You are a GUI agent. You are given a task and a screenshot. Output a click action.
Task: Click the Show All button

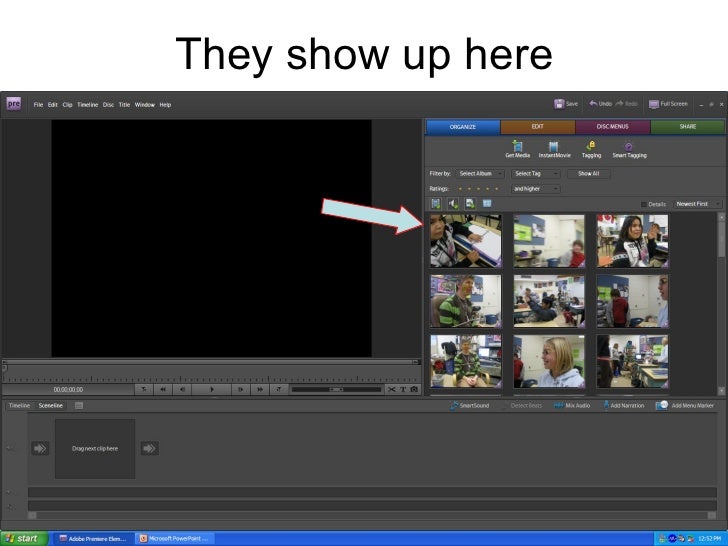click(x=588, y=173)
